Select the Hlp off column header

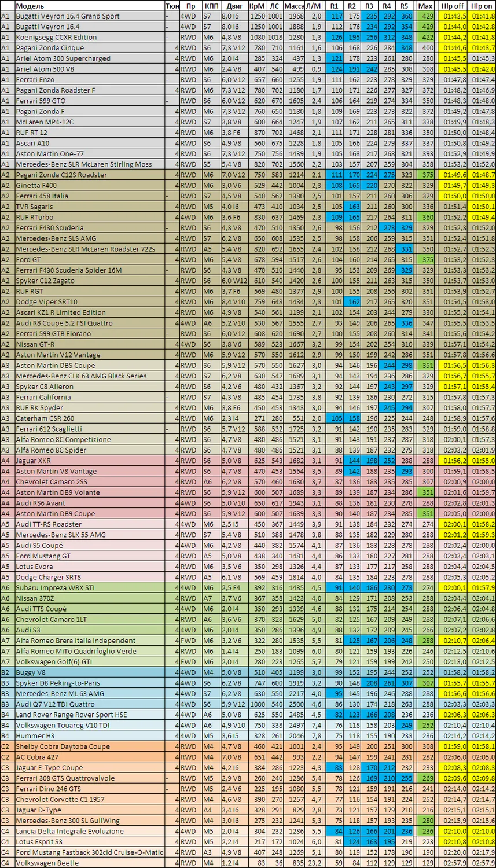[x=452, y=5]
